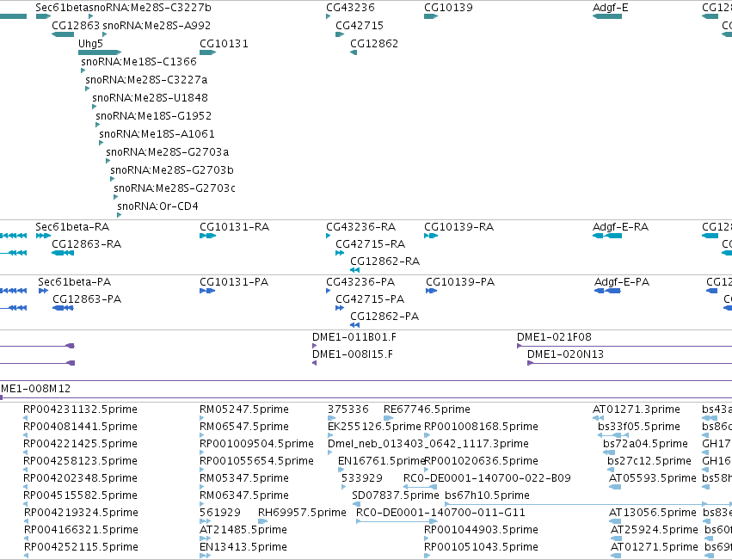
Task: Select the Adgf-E-PA protein label
Action: click(622, 282)
